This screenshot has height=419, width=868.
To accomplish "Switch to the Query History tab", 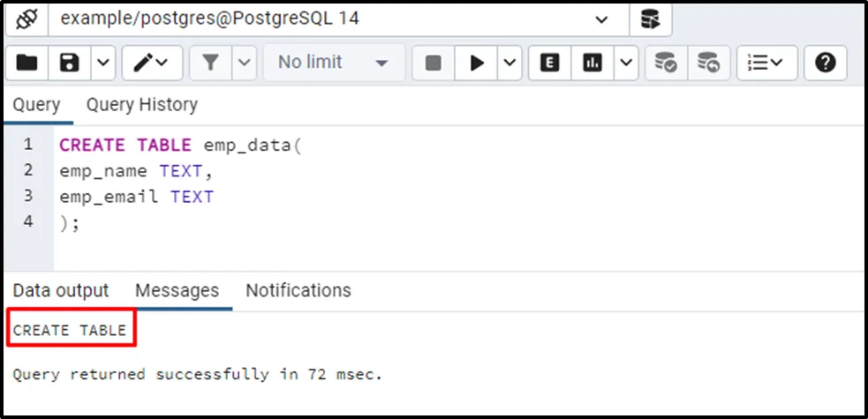I will coord(141,105).
